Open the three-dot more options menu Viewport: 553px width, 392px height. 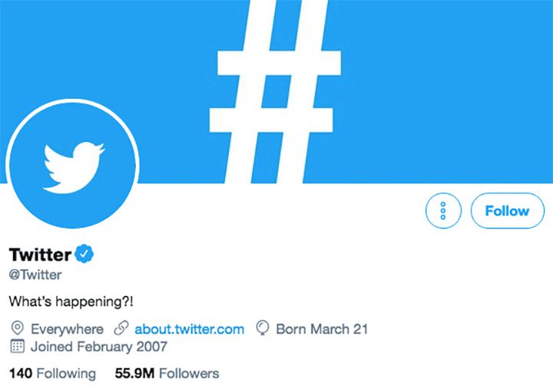pyautogui.click(x=442, y=211)
